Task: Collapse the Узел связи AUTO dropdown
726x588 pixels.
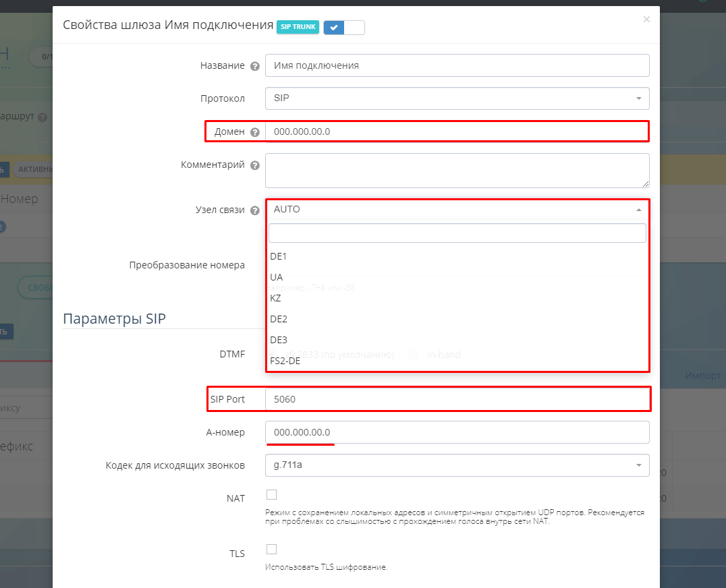Action: pos(457,210)
